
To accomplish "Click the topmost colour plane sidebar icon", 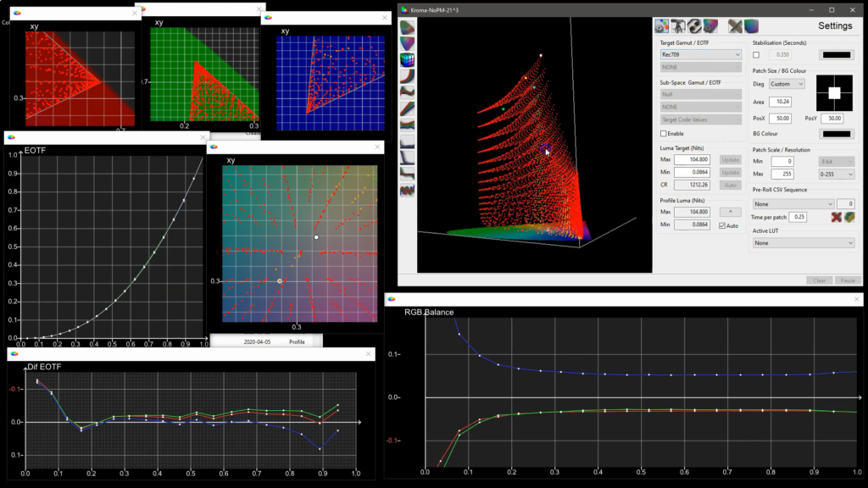I will tap(408, 27).
